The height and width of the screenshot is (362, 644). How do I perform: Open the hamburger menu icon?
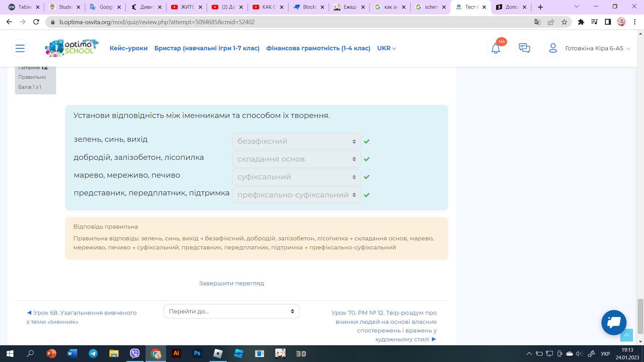click(x=20, y=48)
